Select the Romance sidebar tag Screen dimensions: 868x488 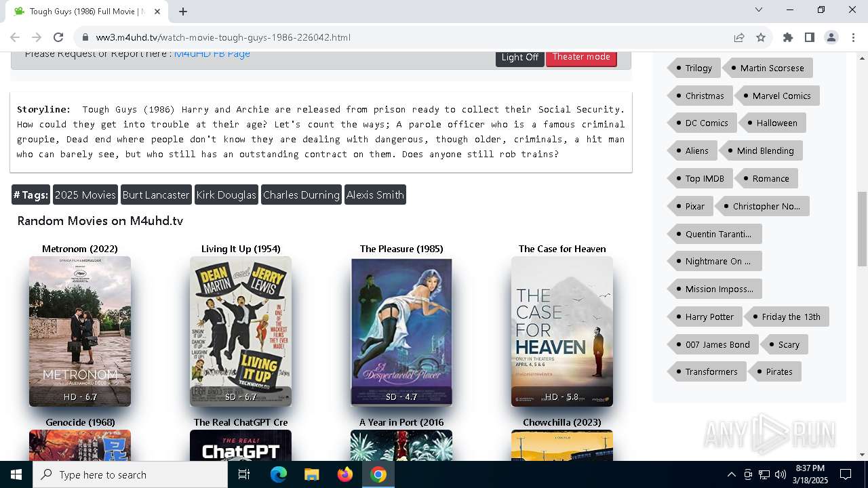point(766,178)
